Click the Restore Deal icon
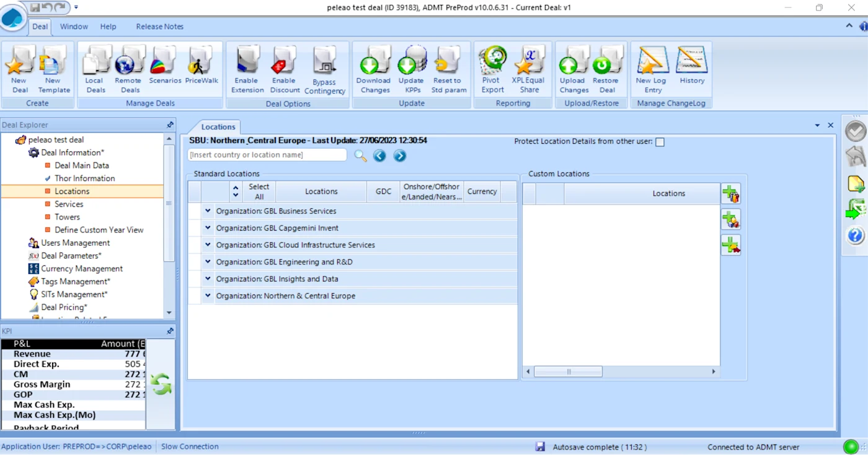The image size is (868, 455). [x=606, y=70]
